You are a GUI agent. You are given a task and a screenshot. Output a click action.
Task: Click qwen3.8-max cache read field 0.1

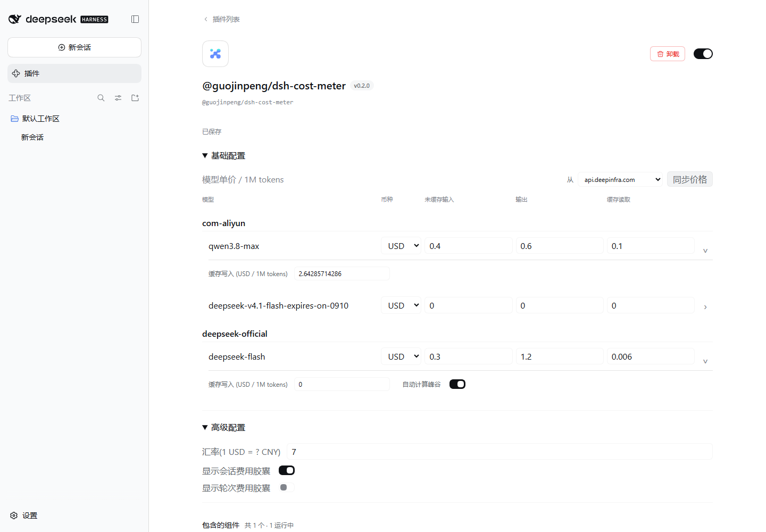(x=651, y=246)
